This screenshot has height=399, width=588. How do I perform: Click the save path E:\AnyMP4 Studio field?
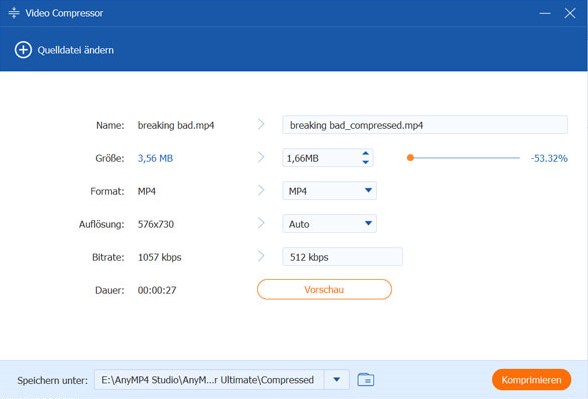coord(209,380)
